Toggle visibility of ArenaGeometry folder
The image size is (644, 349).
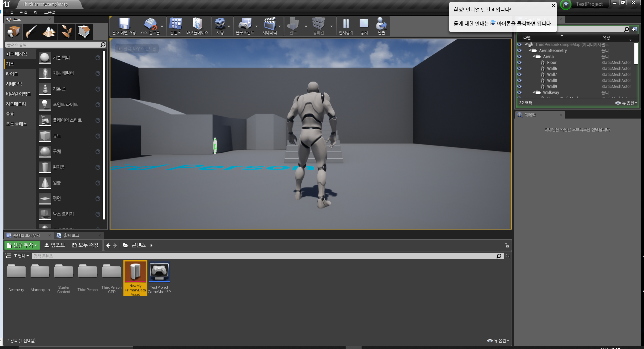click(519, 51)
